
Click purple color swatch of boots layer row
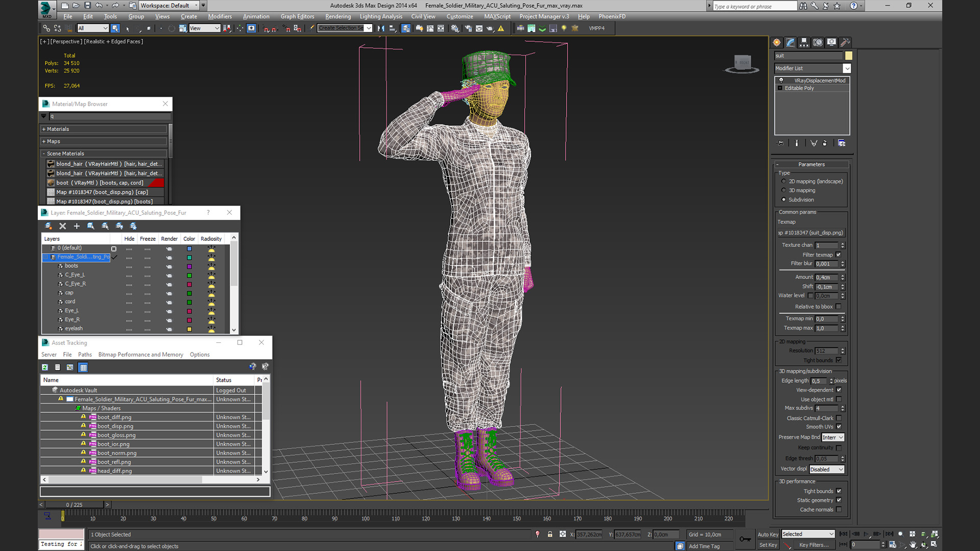(189, 266)
